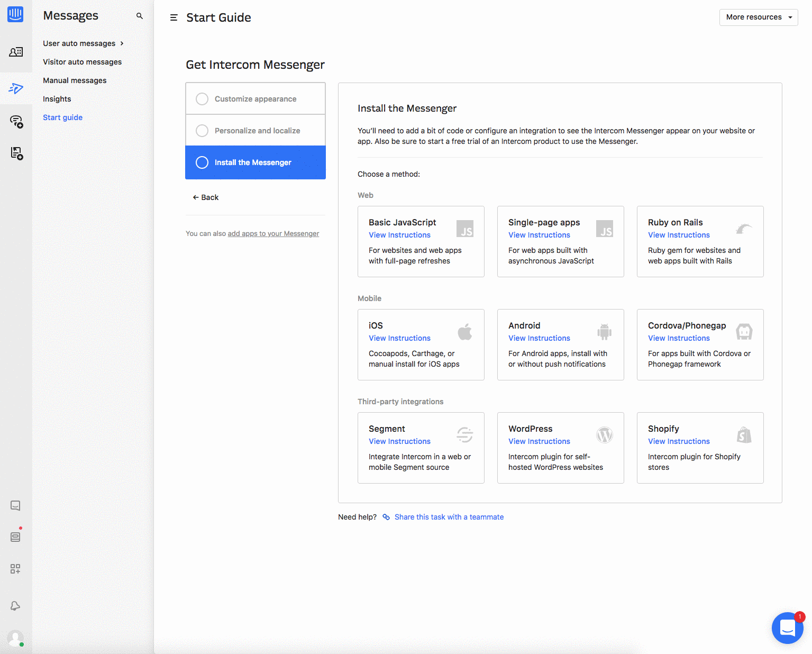Viewport: 812px width, 654px height.
Task: Click the search magnifier in Messages panel
Action: point(140,16)
